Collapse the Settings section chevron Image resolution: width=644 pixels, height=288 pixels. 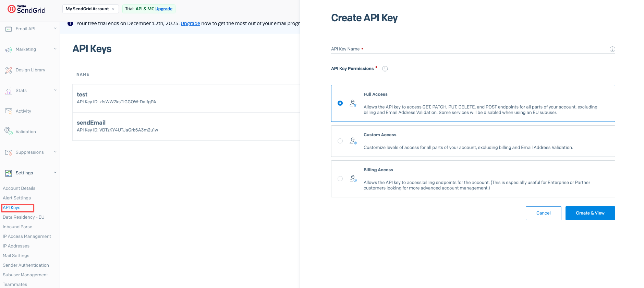(x=55, y=173)
